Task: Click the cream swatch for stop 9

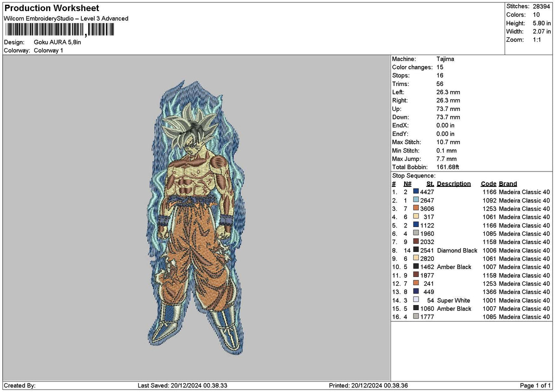Action: (x=416, y=258)
